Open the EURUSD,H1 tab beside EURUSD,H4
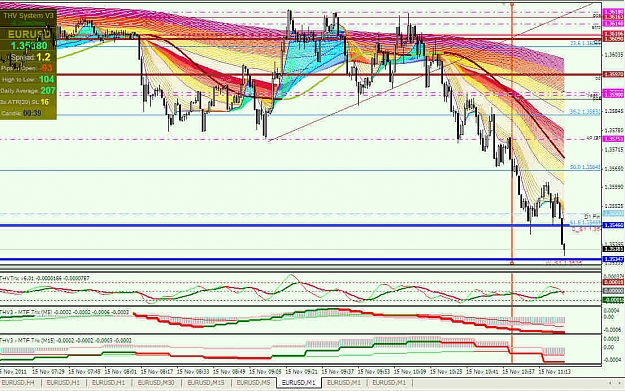The image size is (625, 391). coord(63,383)
